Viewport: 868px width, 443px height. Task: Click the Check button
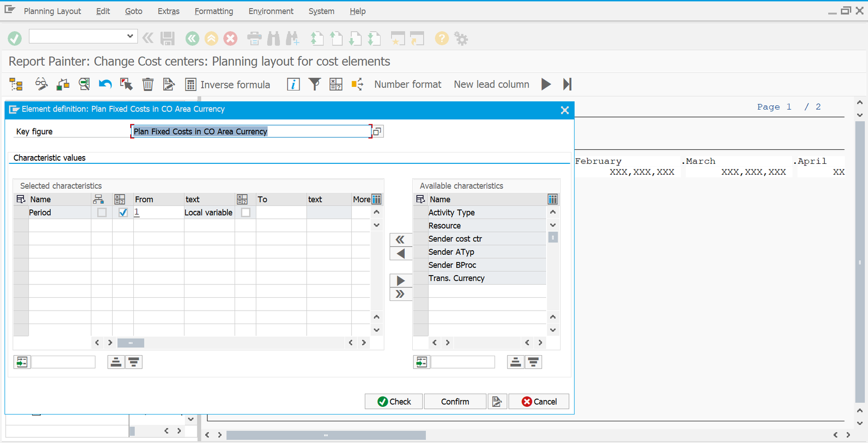tap(394, 402)
